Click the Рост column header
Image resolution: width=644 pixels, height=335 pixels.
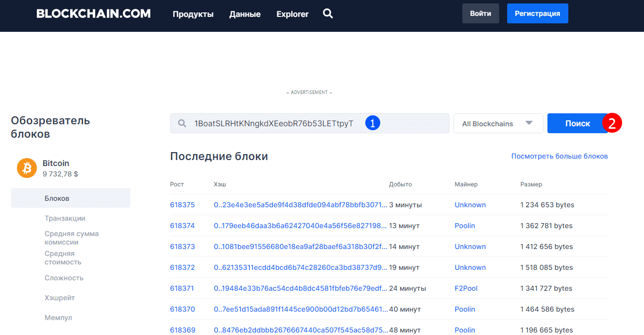tap(177, 184)
